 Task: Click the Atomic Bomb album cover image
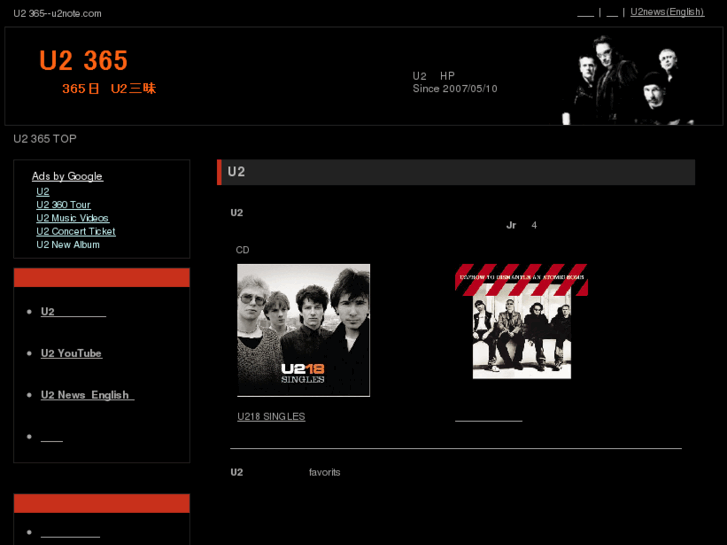[x=522, y=321]
